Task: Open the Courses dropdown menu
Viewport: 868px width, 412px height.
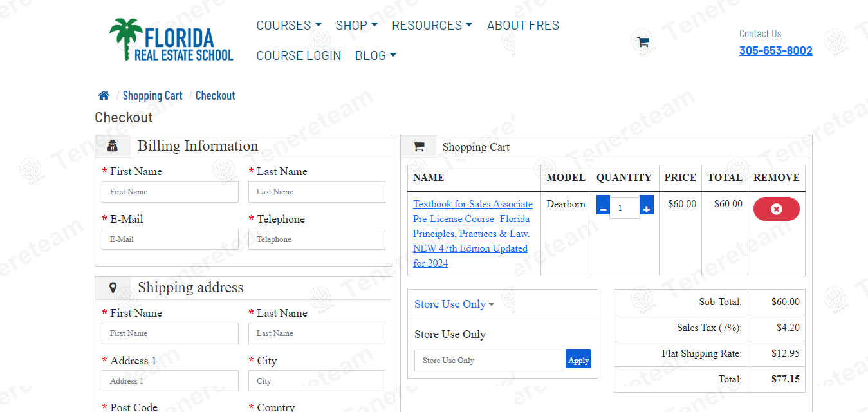Action: [289, 26]
